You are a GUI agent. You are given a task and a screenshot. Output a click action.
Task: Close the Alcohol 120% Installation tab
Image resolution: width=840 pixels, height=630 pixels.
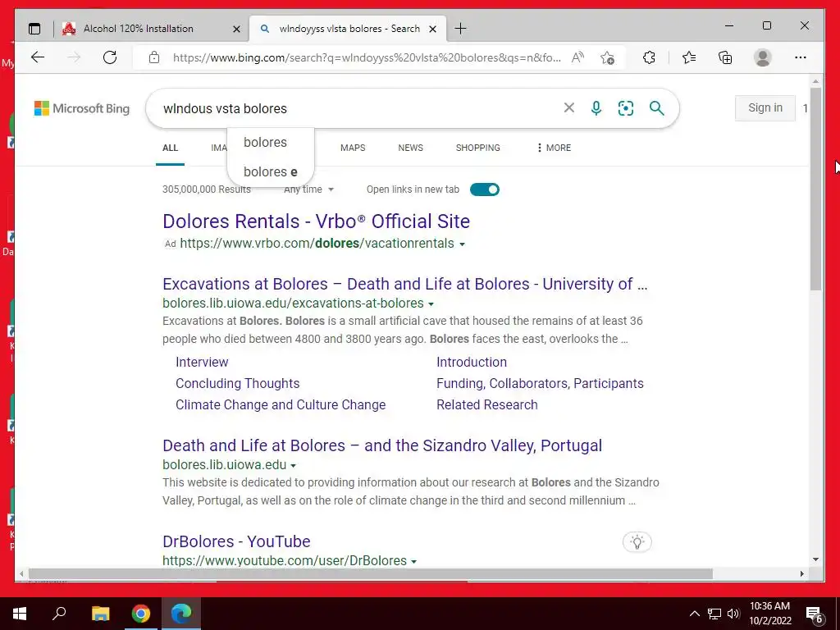click(x=236, y=29)
